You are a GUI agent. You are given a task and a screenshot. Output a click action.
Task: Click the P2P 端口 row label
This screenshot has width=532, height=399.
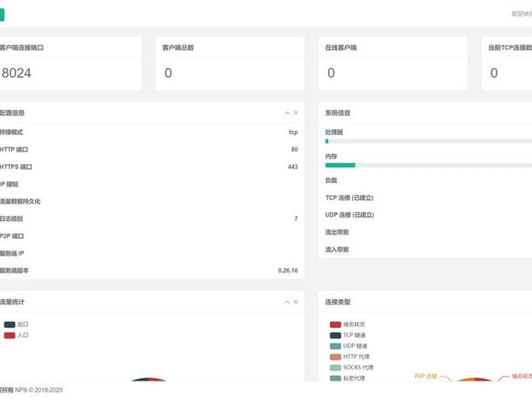pos(11,236)
